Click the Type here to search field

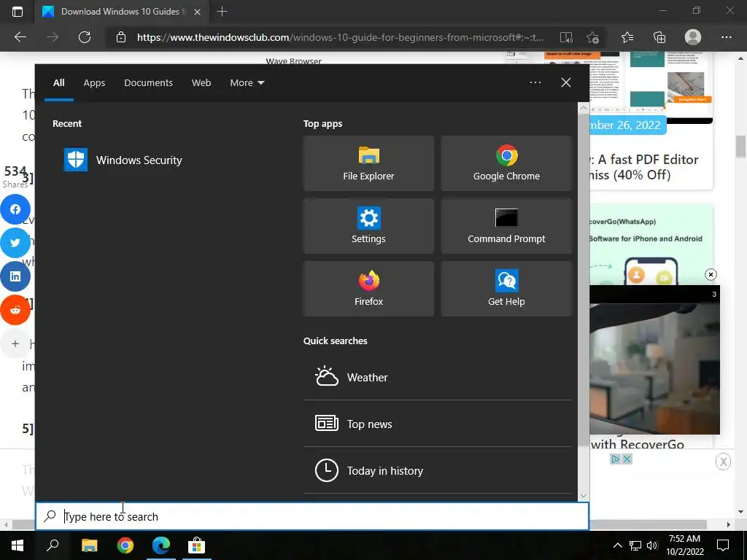[x=312, y=516]
